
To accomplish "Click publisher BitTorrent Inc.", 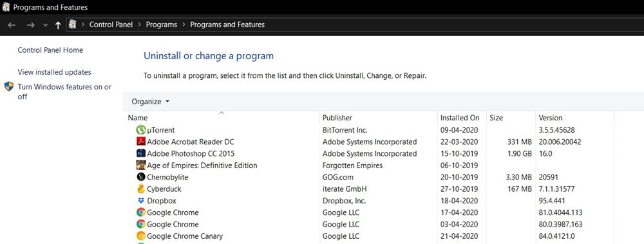I will (345, 130).
